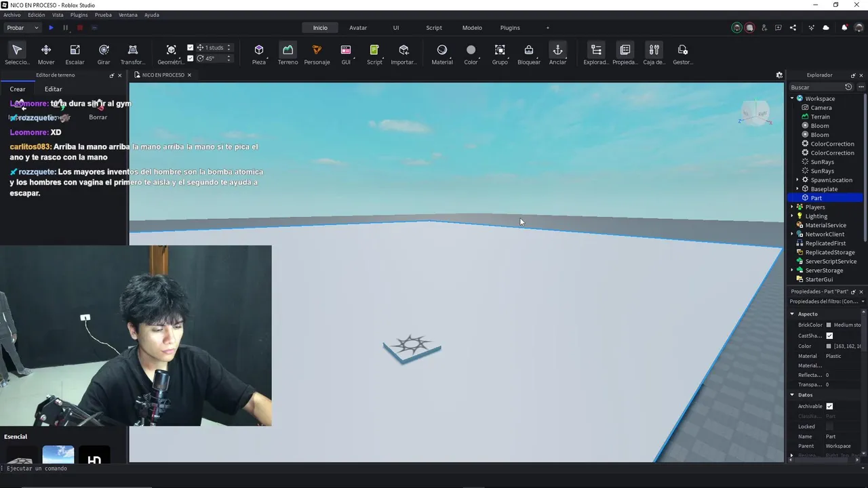Open the Gestor de assets
This screenshot has width=868, height=488.
[x=683, y=54]
